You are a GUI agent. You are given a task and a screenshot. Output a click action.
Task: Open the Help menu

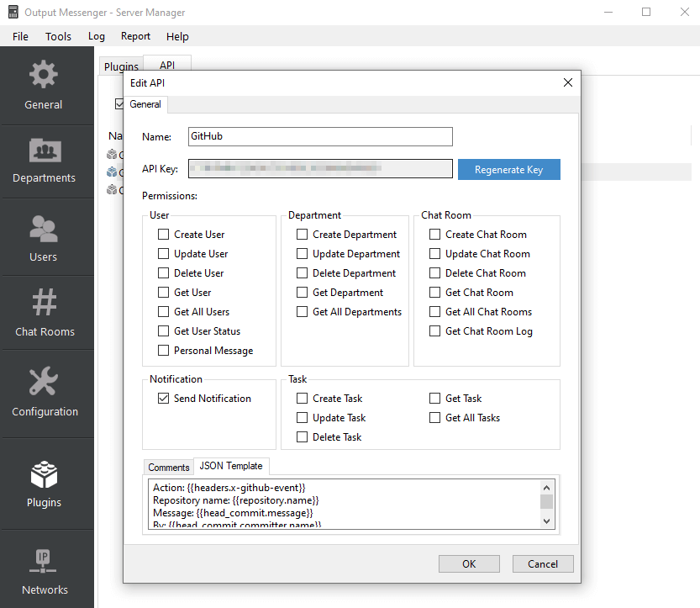point(177,36)
